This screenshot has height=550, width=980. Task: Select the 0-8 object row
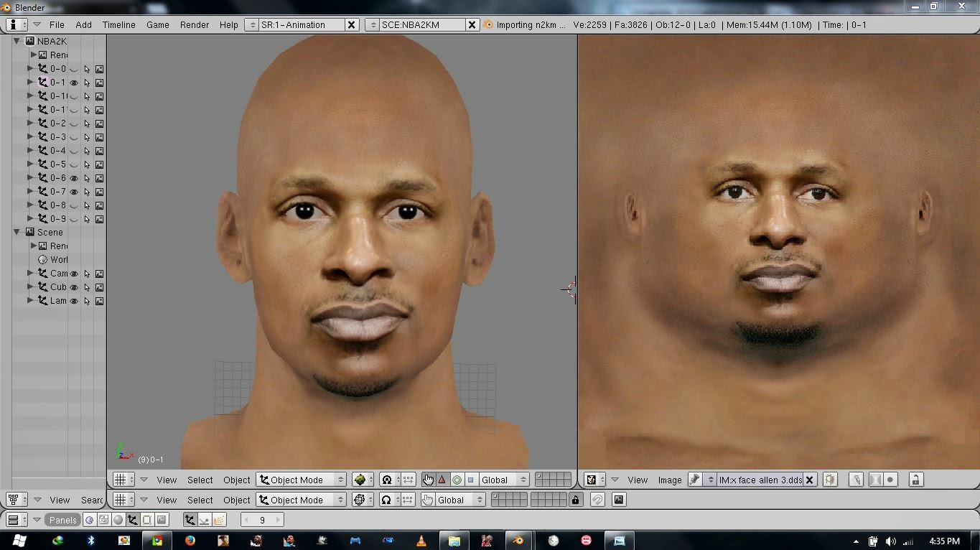pos(58,205)
